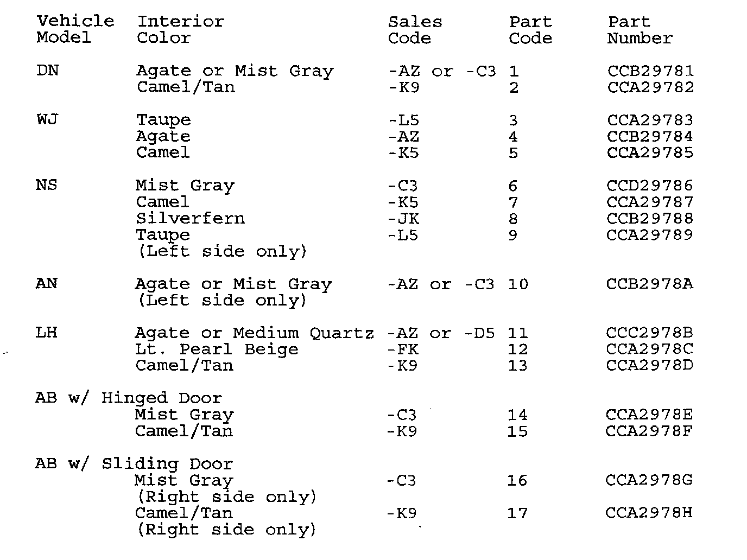Select part number CCA2978H

point(649,513)
